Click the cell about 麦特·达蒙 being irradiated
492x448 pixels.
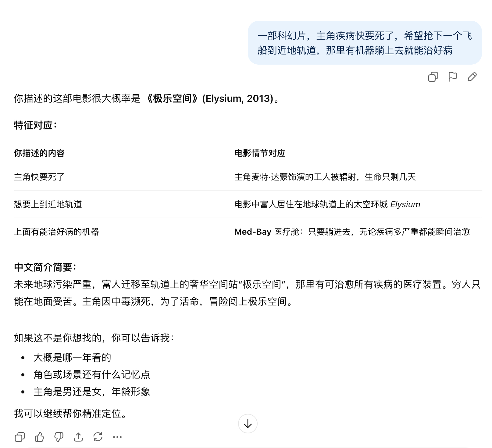coord(325,177)
